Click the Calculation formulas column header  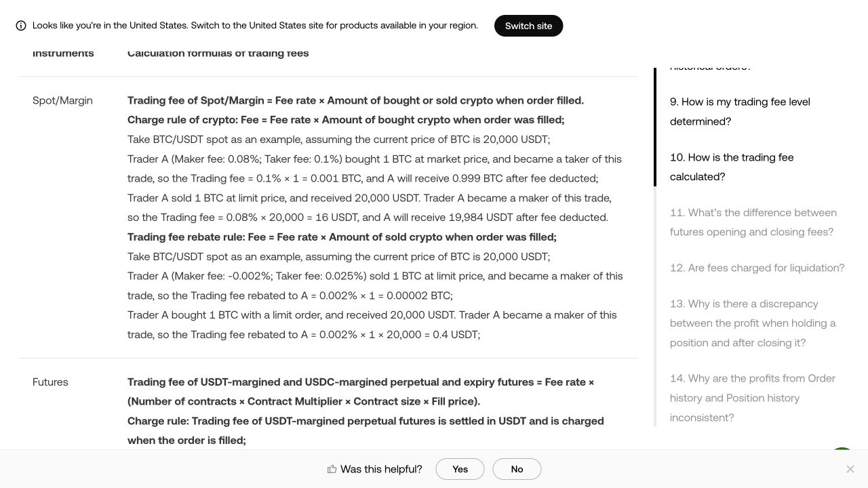click(218, 53)
